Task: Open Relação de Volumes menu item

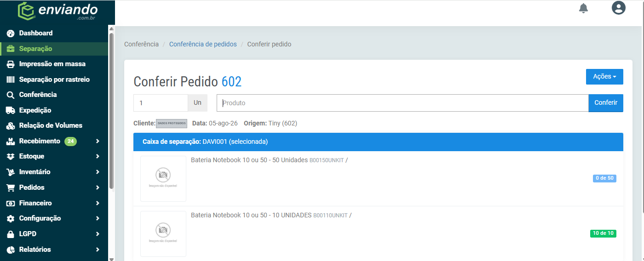Action: (x=54, y=125)
